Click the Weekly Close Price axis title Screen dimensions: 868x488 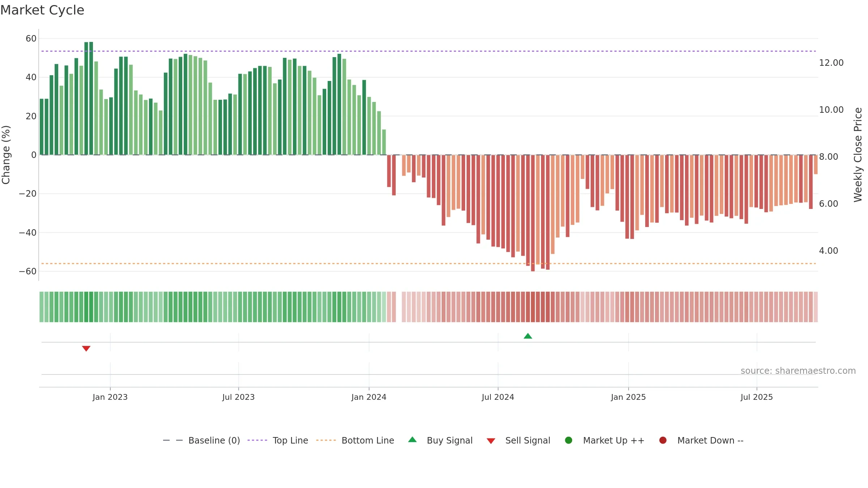(x=858, y=155)
